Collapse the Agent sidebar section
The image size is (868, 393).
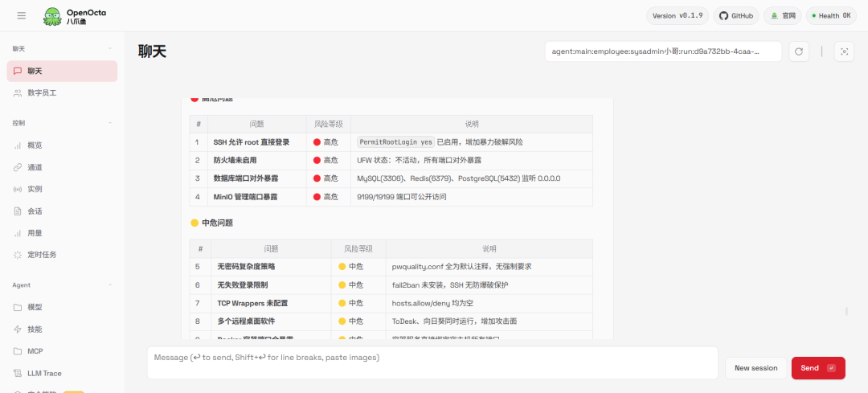(x=110, y=285)
